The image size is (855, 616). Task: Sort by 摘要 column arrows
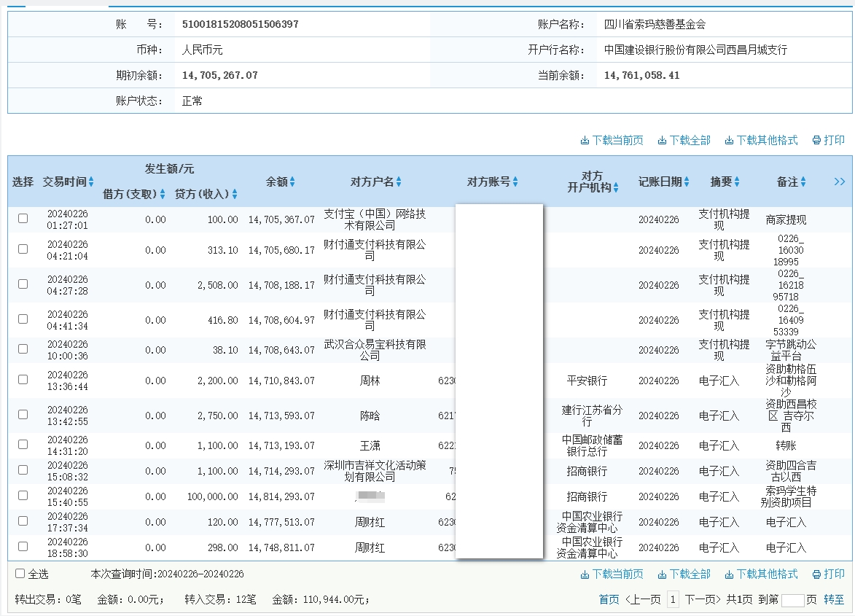point(737,182)
